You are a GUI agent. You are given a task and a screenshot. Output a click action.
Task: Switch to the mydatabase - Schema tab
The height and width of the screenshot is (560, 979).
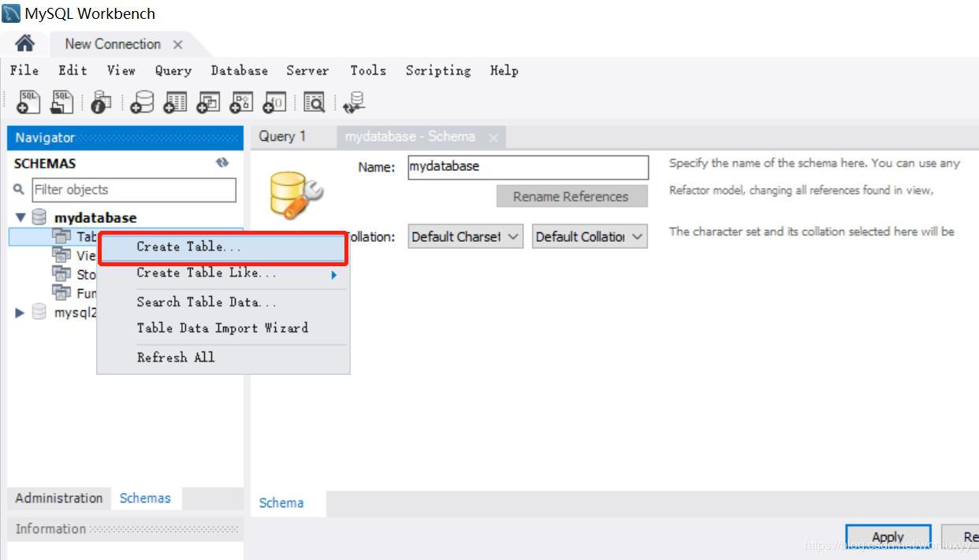click(x=410, y=136)
